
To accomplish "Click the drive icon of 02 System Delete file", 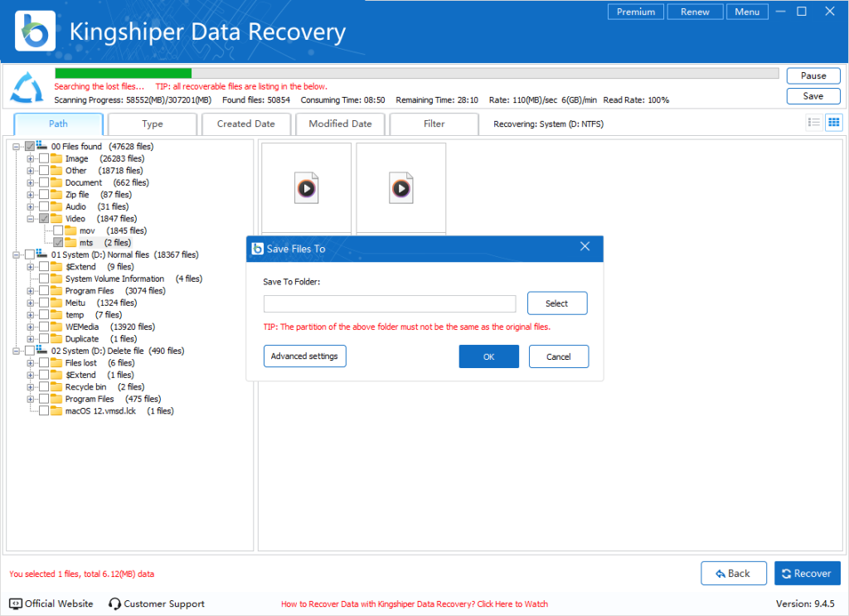I will 41,350.
